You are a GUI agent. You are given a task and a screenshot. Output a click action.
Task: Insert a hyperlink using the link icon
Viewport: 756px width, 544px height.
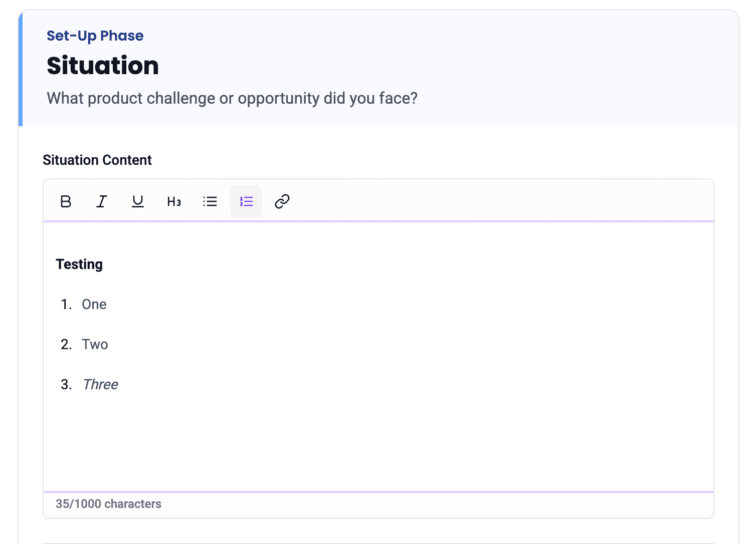point(282,201)
